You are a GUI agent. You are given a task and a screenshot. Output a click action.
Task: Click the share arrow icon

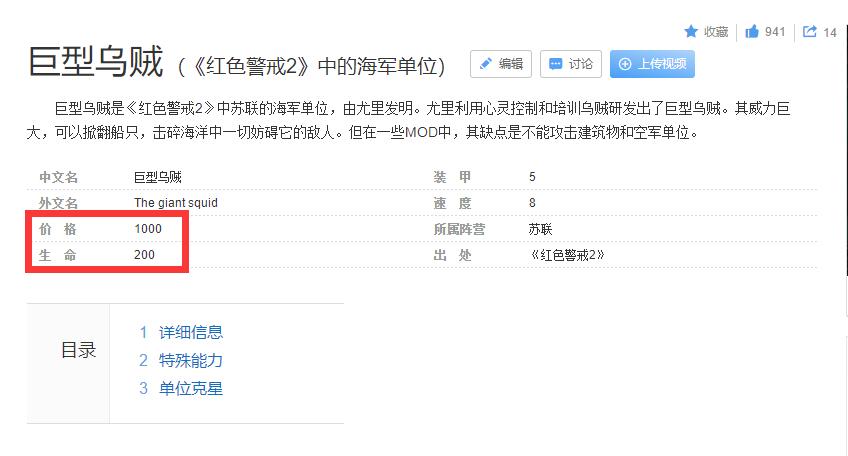click(810, 31)
